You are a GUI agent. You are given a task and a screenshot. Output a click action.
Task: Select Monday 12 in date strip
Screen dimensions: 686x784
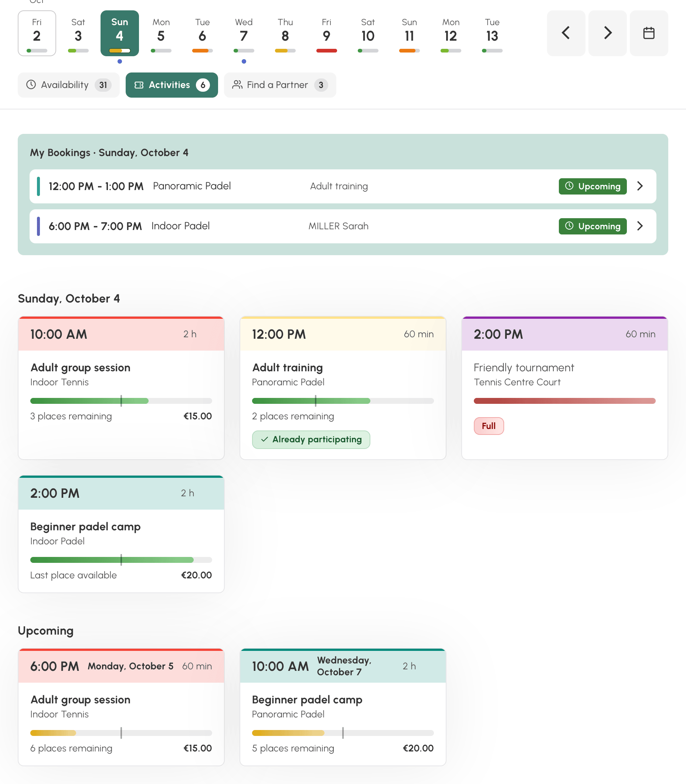point(451,33)
